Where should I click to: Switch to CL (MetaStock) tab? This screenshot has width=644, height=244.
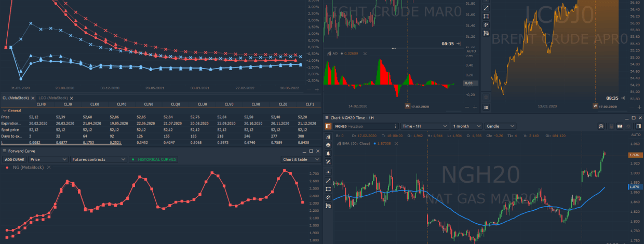pos(15,98)
